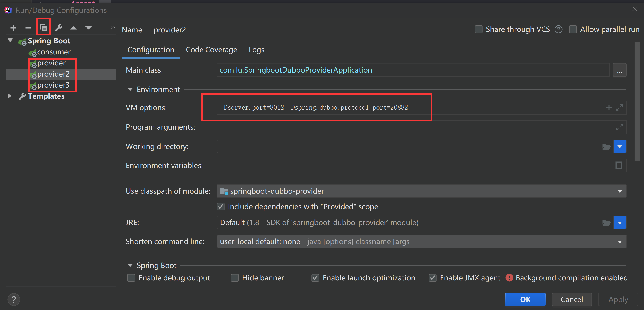This screenshot has height=310, width=644.
Task: Expand the Templates tree node
Action: point(10,96)
